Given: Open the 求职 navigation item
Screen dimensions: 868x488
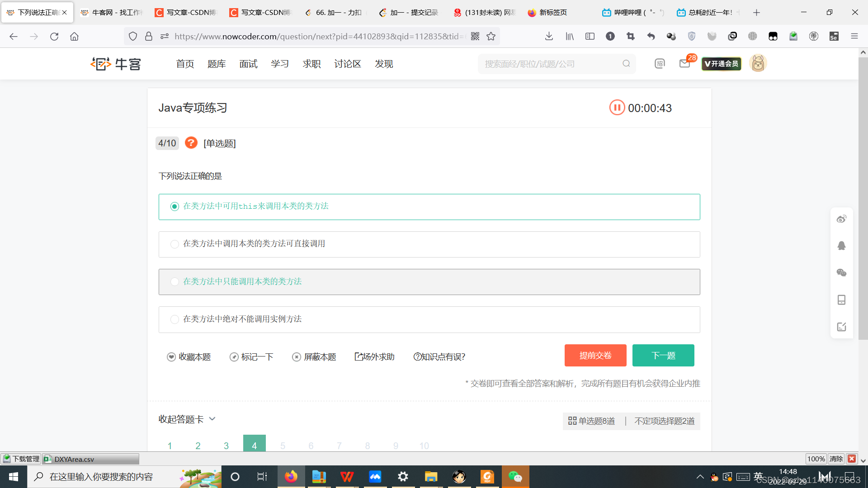Looking at the screenshot, I should (311, 64).
